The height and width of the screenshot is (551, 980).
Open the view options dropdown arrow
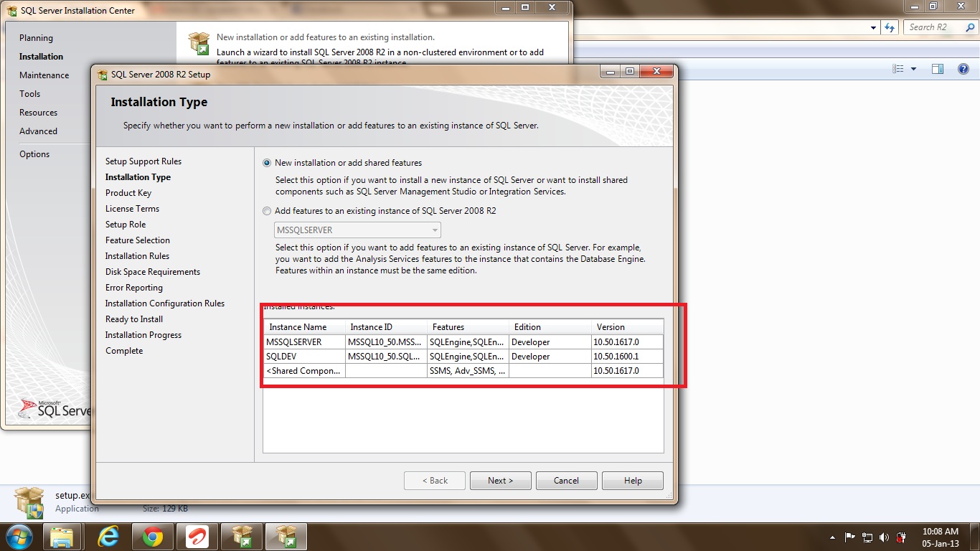click(913, 69)
